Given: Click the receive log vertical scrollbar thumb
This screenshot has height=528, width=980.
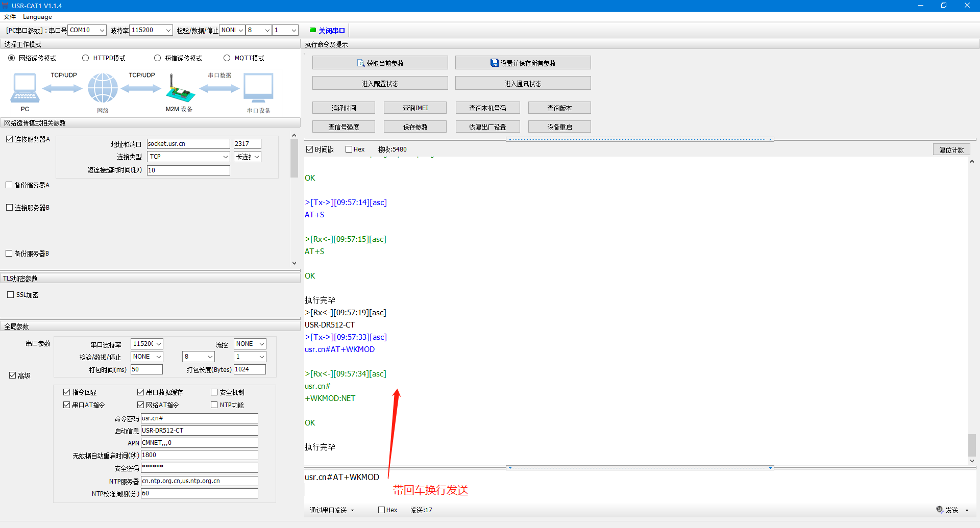Looking at the screenshot, I should pyautogui.click(x=972, y=445).
